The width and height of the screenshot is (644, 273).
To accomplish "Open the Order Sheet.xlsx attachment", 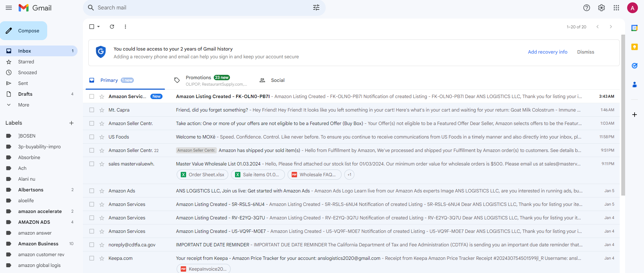I will 203,175.
